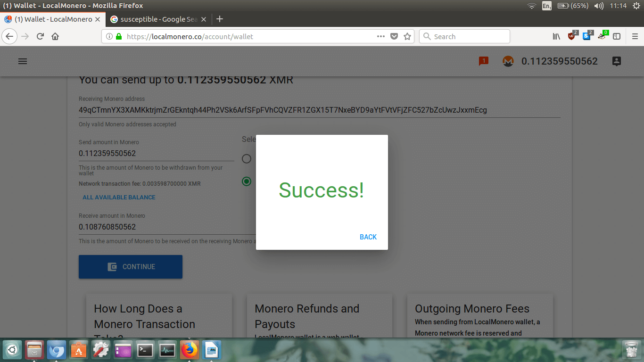Click the Receive amount in Monero field
This screenshot has height=362, width=644.
pyautogui.click(x=167, y=227)
